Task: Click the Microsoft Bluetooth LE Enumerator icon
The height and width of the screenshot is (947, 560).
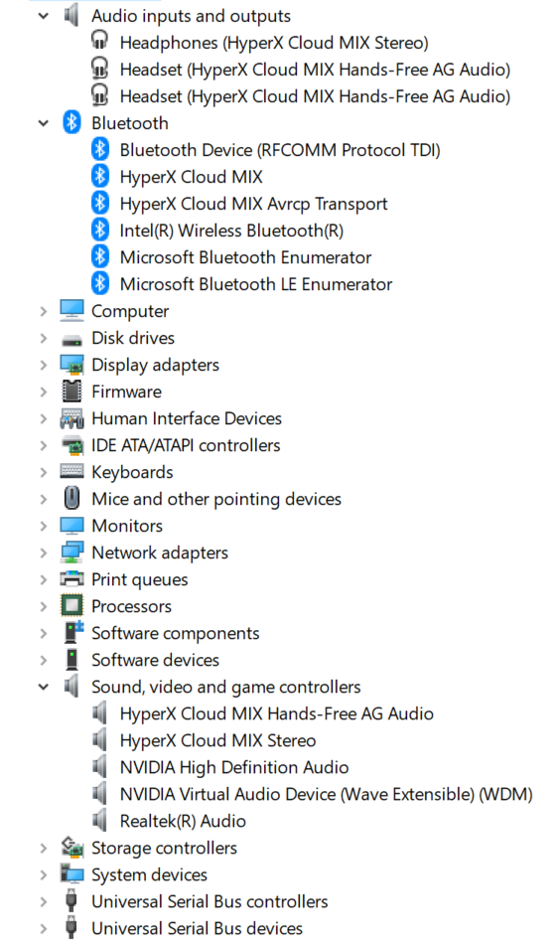Action: point(100,283)
